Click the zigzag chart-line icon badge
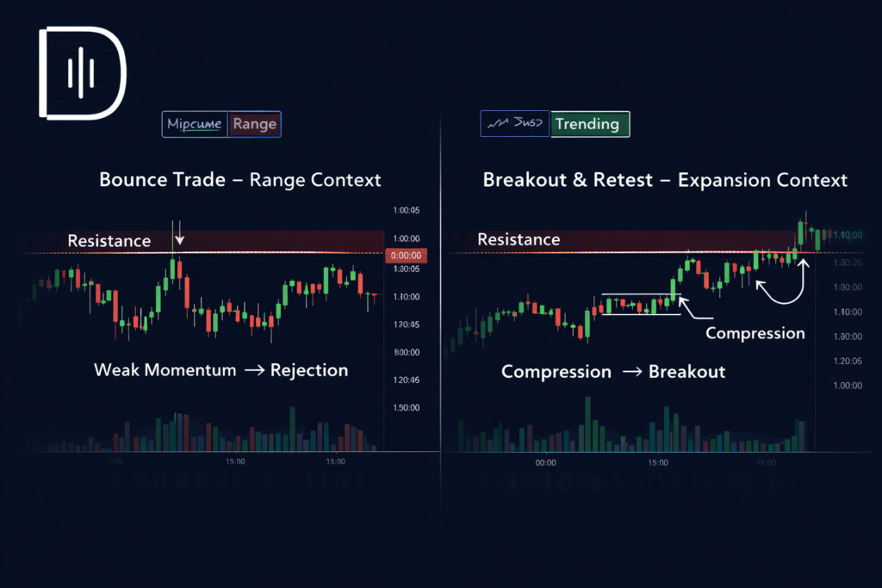882x588 pixels. click(514, 124)
